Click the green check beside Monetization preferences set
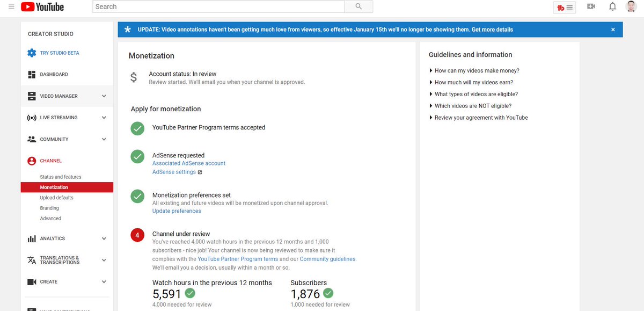This screenshot has width=644, height=311. (x=138, y=196)
